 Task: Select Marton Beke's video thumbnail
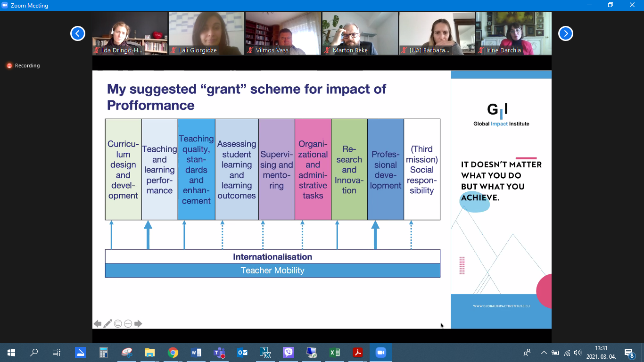click(360, 33)
